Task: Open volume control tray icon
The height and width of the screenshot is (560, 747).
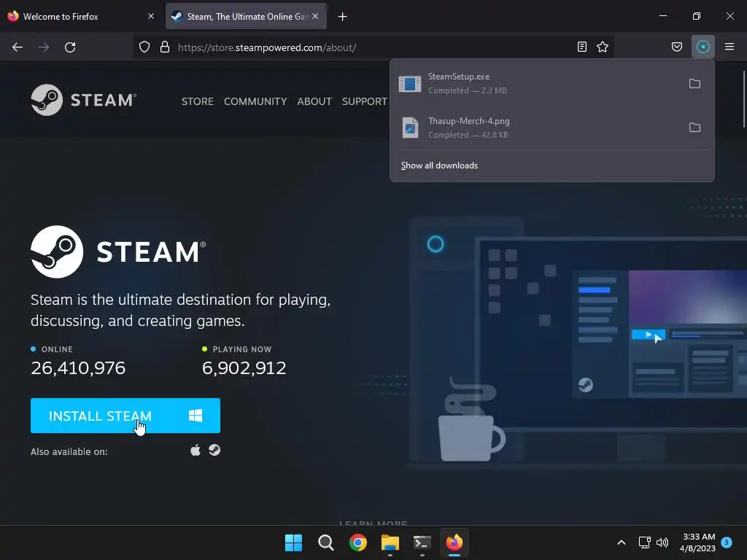Action: [x=662, y=542]
